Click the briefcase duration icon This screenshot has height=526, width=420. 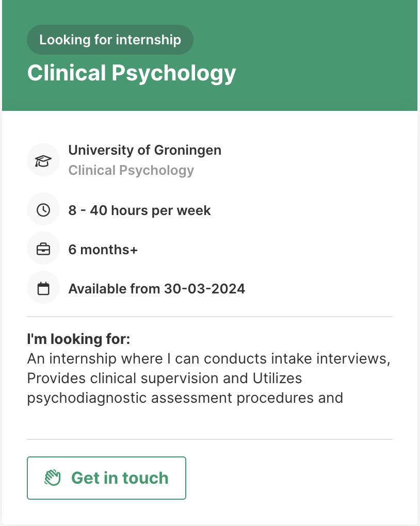coord(43,250)
